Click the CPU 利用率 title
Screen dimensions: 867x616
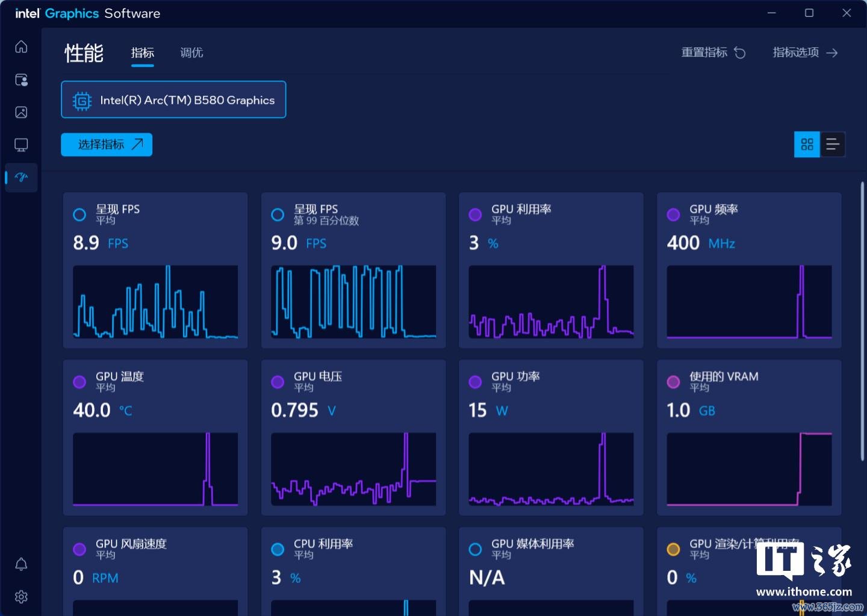323,544
